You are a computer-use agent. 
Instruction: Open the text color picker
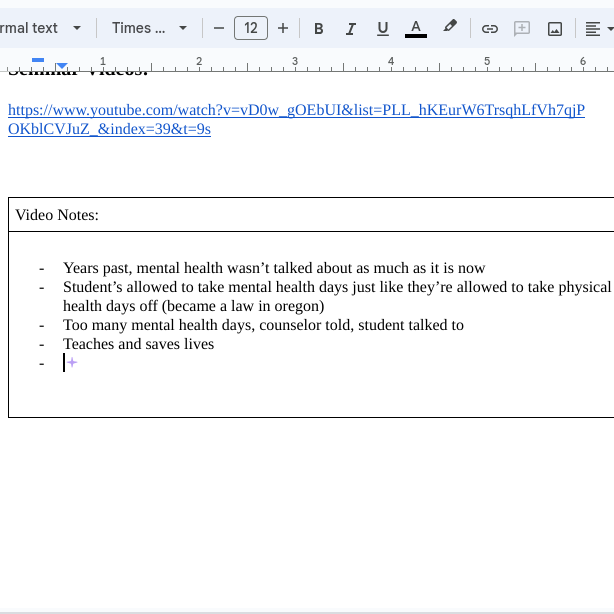coord(416,28)
